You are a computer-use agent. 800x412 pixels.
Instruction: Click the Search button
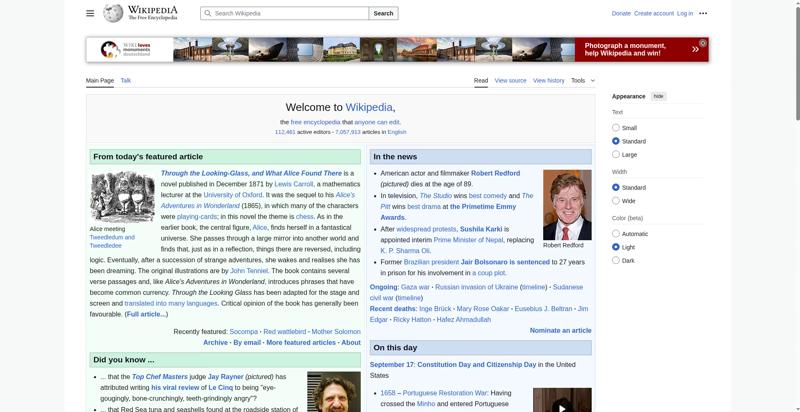click(x=383, y=13)
